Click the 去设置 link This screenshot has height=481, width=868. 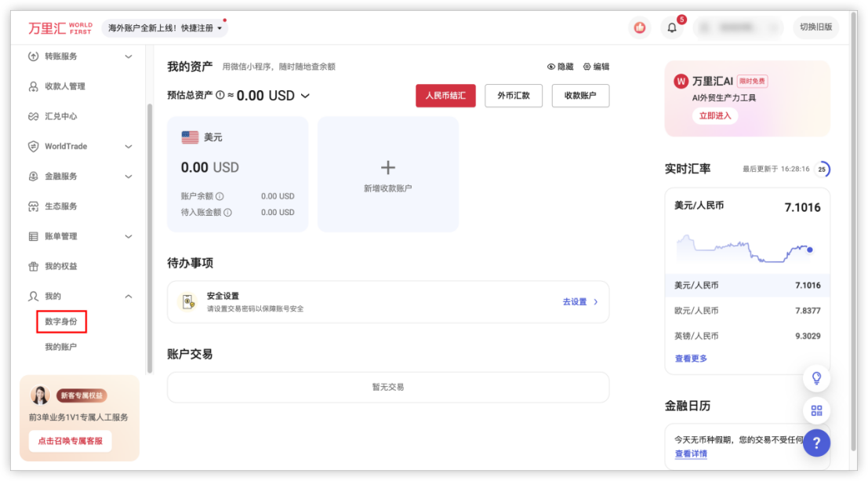[x=575, y=302]
